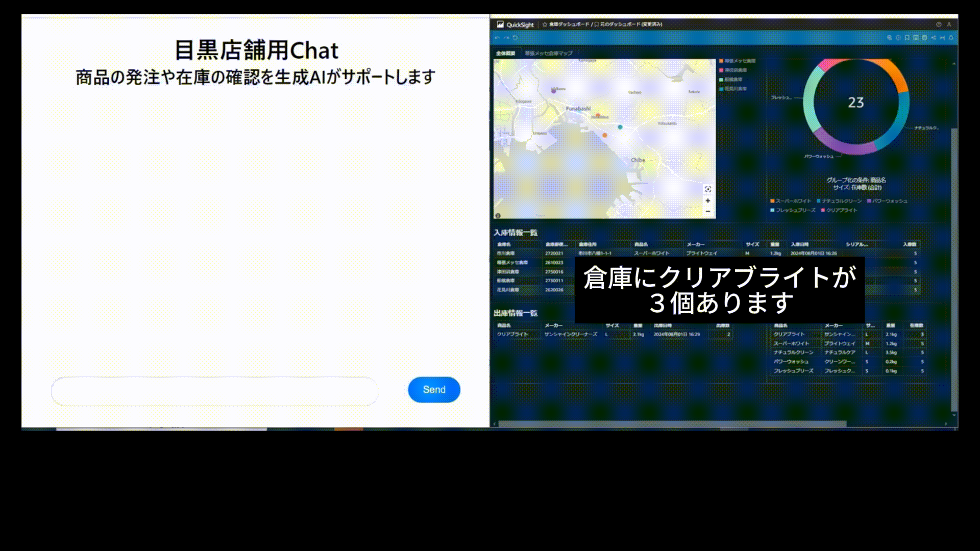Click the redo arrow in QuickSight toolbar
The image size is (980, 551).
pos(506,38)
